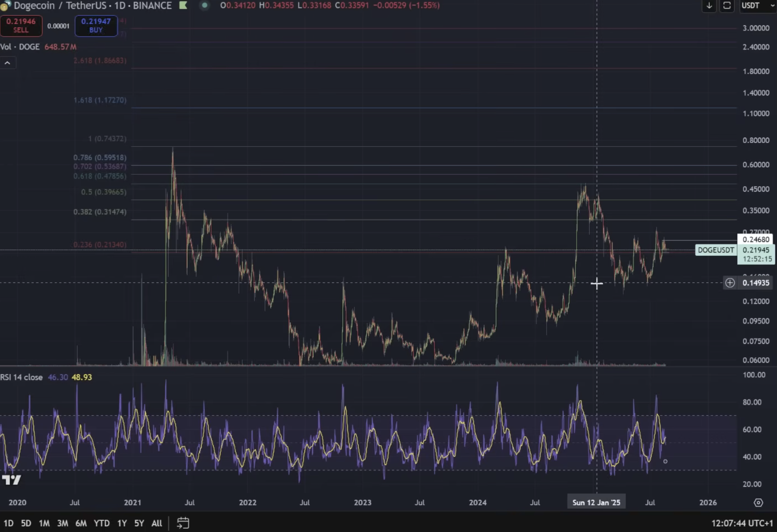Click the 0.382 (0.31474) Fibonacci label
This screenshot has width=777, height=532.
(x=100, y=212)
